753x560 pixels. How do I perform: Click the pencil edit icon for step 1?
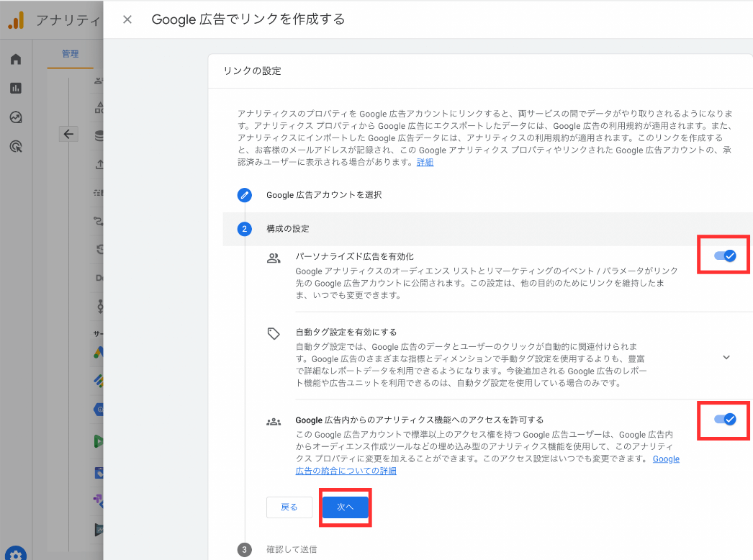click(245, 195)
